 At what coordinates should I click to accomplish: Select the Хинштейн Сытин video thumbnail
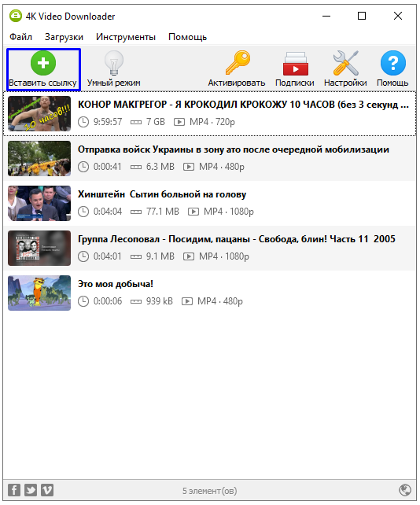[39, 203]
